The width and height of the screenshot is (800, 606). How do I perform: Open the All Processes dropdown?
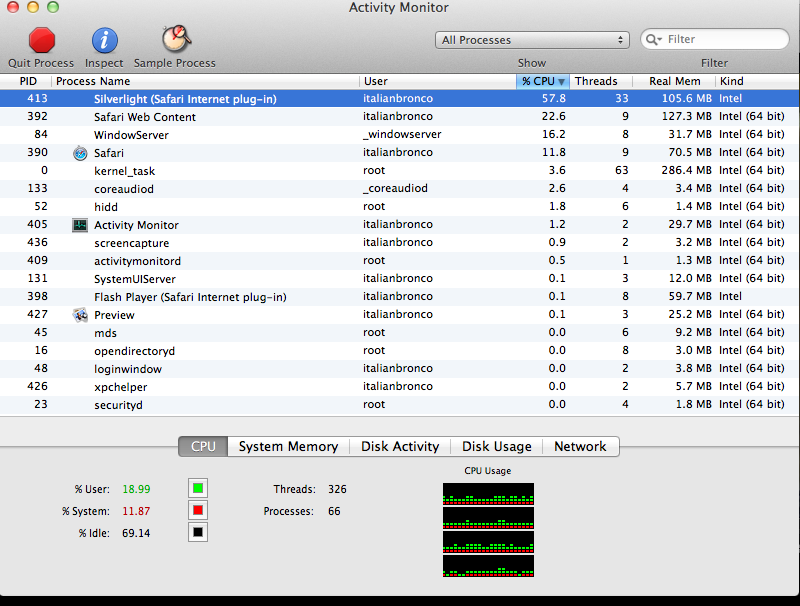532,40
